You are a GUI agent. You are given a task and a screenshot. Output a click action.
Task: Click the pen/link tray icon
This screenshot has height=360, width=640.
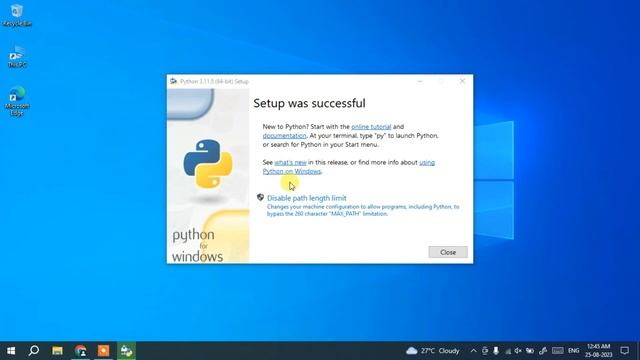[543, 351]
